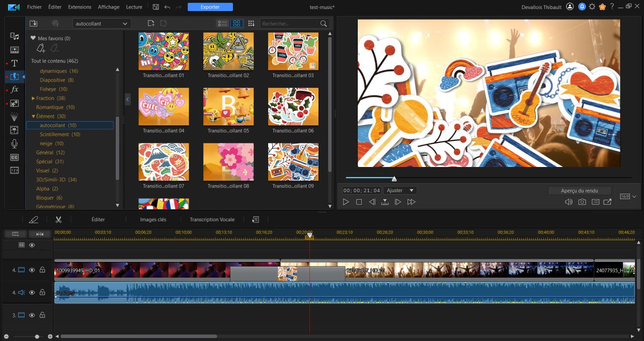This screenshot has width=644, height=341.
Task: Click Transcription Vocale button
Action: coord(212,219)
